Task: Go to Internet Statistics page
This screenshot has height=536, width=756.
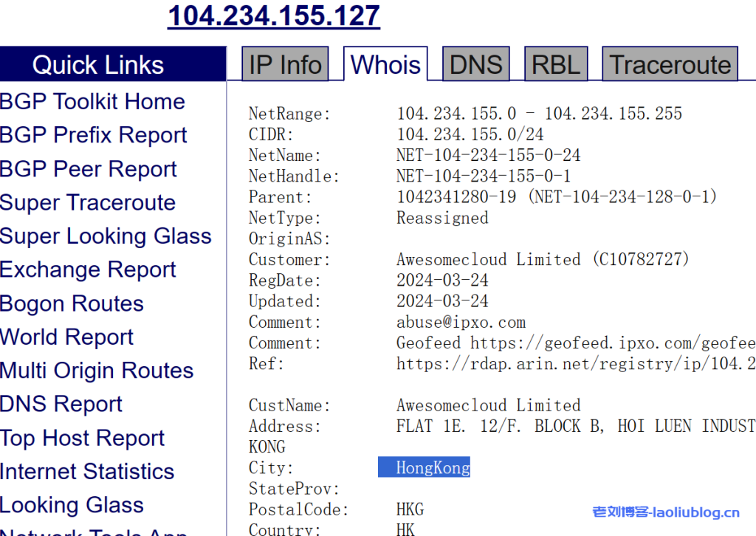Action: click(x=87, y=472)
